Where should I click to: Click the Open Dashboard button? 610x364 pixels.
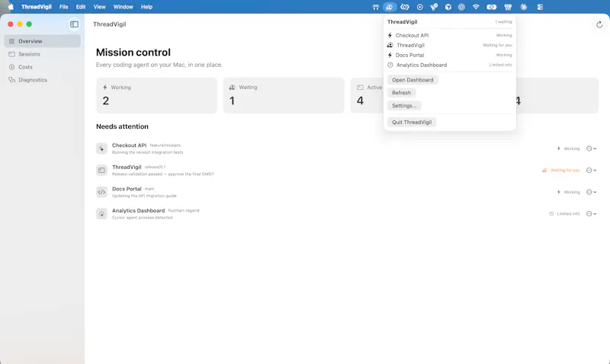413,80
